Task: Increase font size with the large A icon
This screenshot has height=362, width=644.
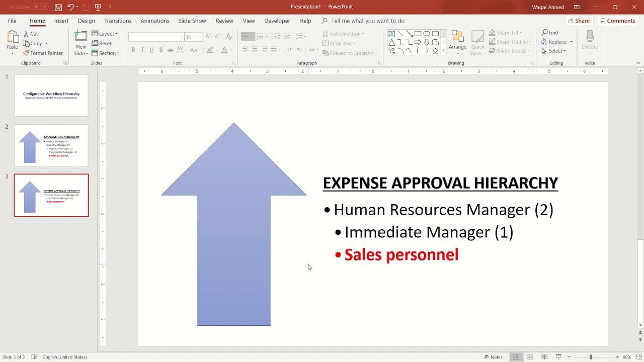Action: (x=209, y=37)
